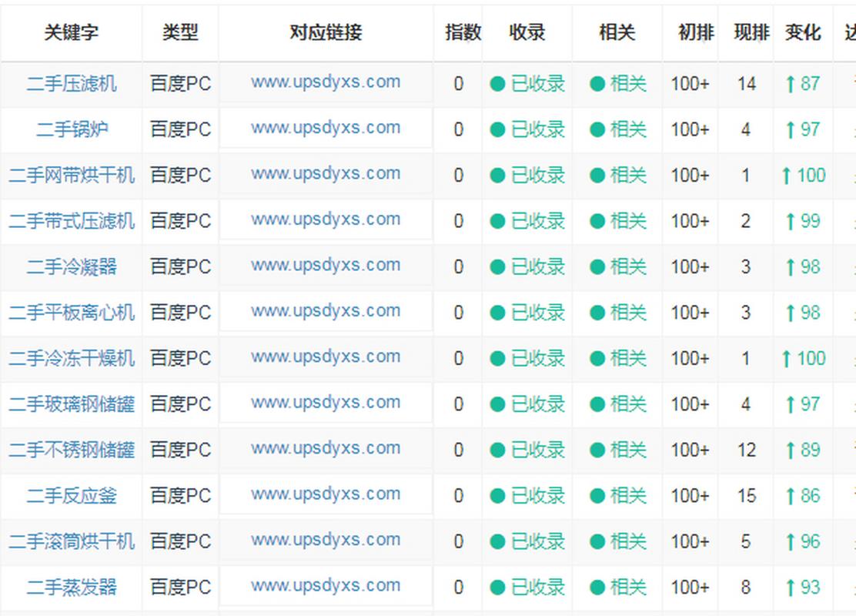Click the 关键字 column header
The width and height of the screenshot is (856, 616).
point(72,33)
